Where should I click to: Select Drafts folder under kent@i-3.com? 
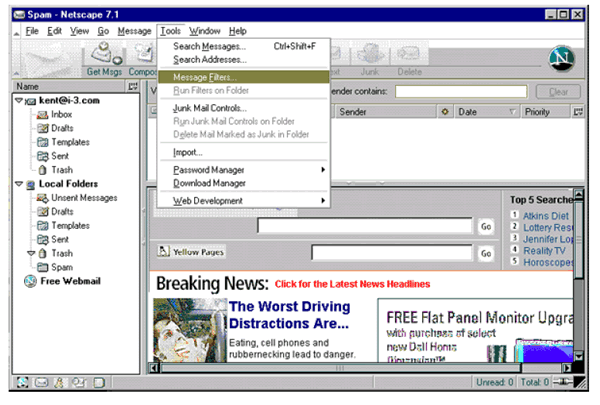(62, 128)
